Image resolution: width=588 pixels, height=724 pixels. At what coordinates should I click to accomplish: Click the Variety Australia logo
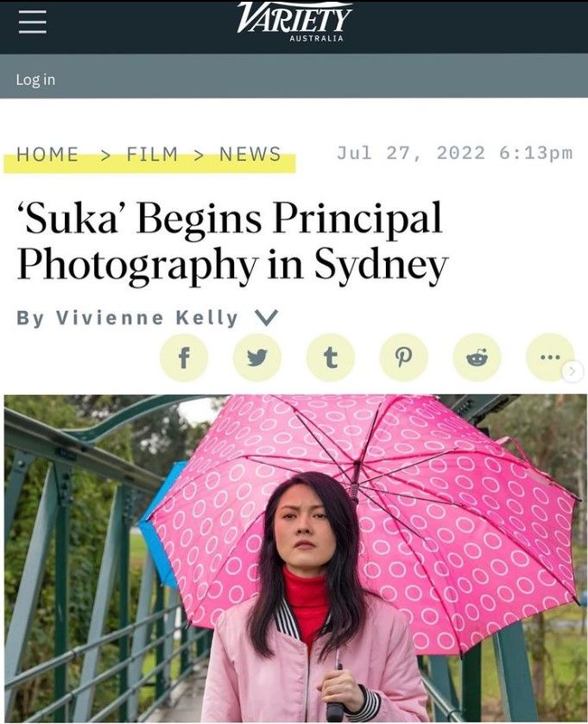pyautogui.click(x=294, y=22)
